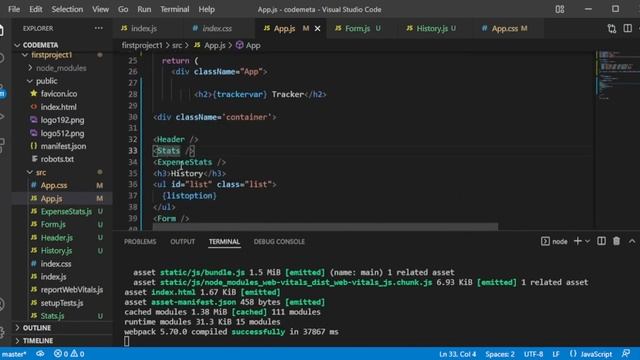Click the open changes compare icon
Viewport: 640px width, 360px height.
click(x=611, y=29)
